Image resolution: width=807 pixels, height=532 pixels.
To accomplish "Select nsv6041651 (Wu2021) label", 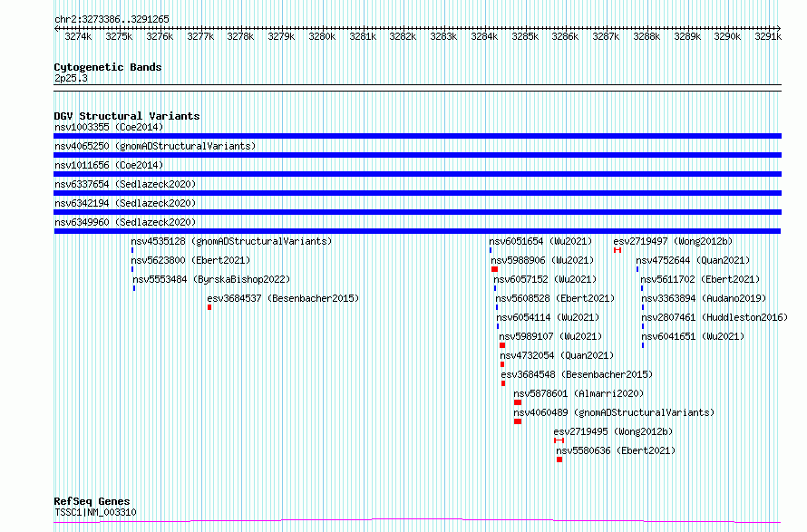I will [693, 336].
